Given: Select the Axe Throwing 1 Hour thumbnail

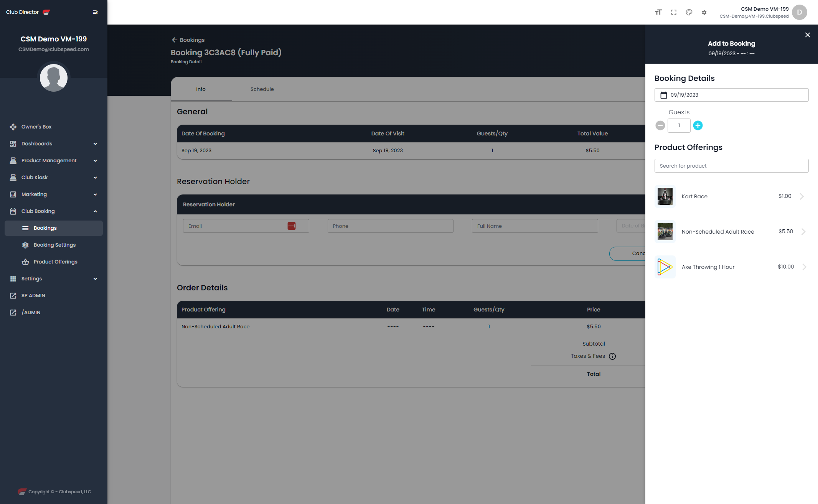Looking at the screenshot, I should (x=665, y=267).
